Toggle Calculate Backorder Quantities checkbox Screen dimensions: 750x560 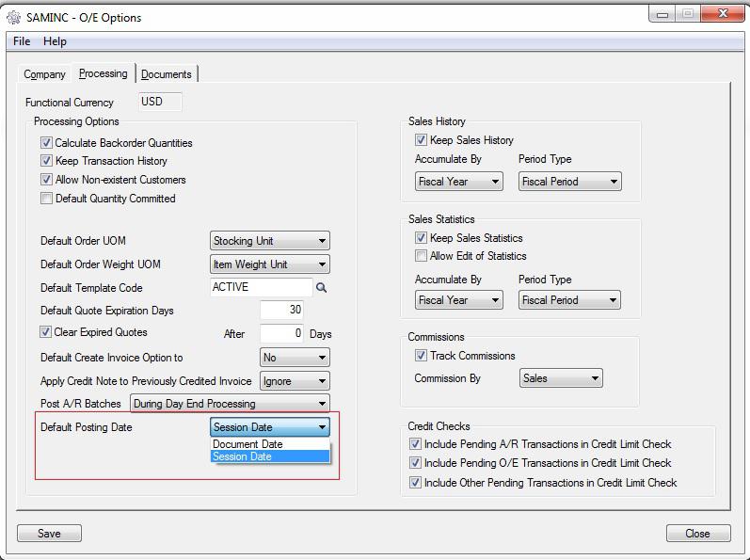[x=46, y=142]
